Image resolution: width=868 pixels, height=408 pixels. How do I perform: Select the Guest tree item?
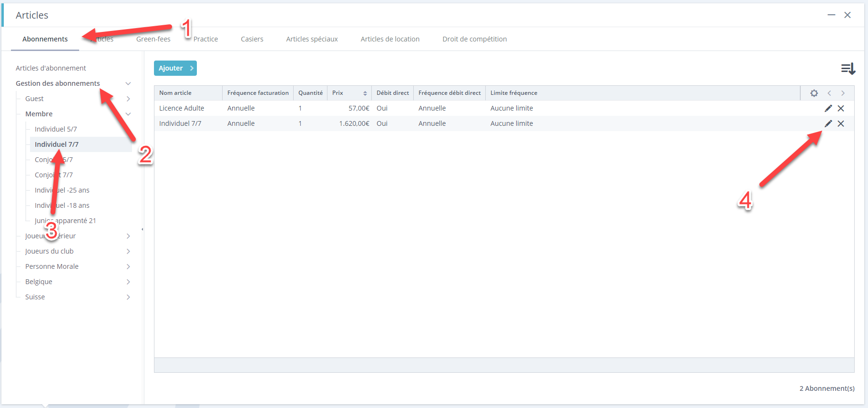(x=34, y=99)
